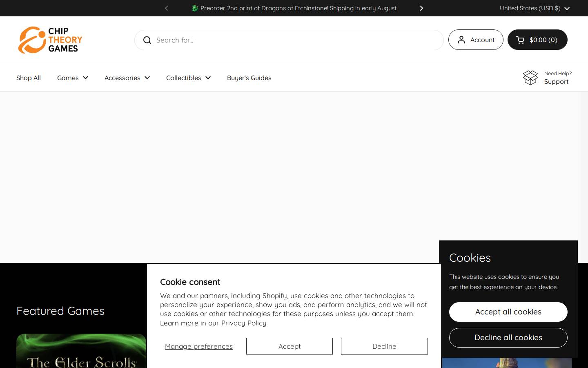Click Accept all cookies button
588x368 pixels.
508,312
